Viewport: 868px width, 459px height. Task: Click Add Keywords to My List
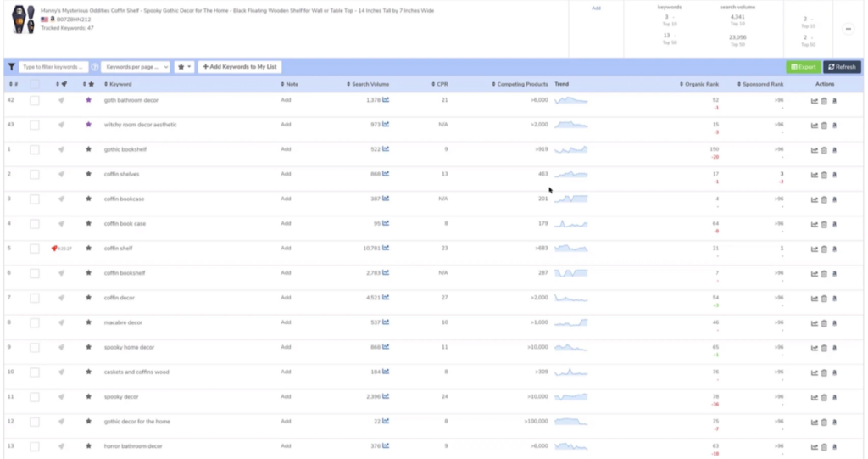click(x=239, y=66)
